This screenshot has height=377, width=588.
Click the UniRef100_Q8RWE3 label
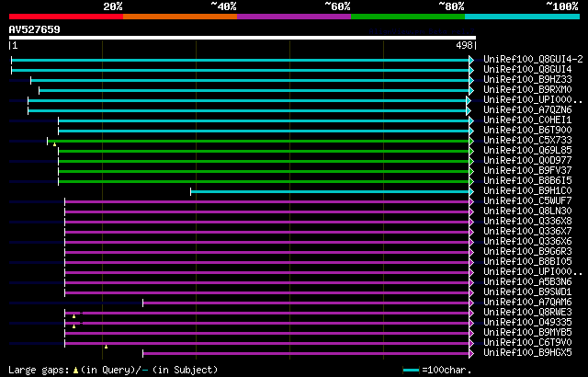click(x=527, y=313)
